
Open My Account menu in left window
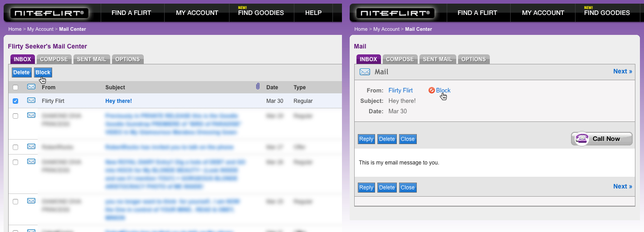[197, 13]
